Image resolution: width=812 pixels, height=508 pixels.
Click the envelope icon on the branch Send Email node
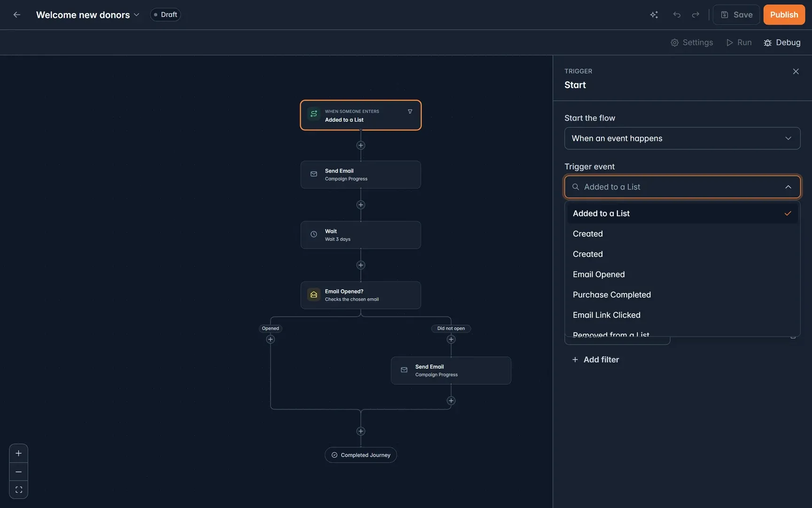click(x=404, y=370)
